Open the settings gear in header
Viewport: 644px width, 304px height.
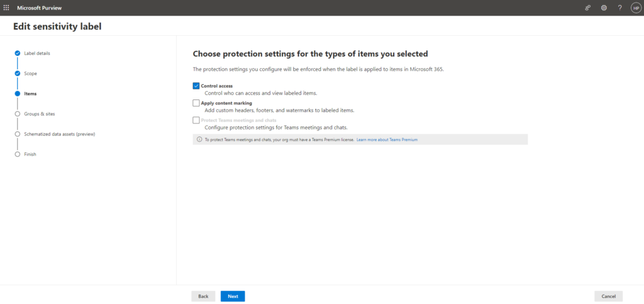(604, 8)
